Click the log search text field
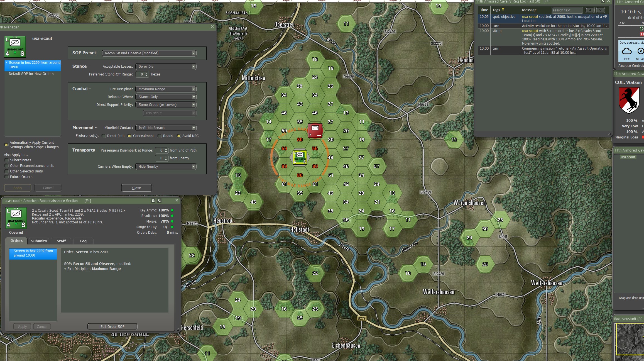Viewport: 644px width, 361px height. 567,10
